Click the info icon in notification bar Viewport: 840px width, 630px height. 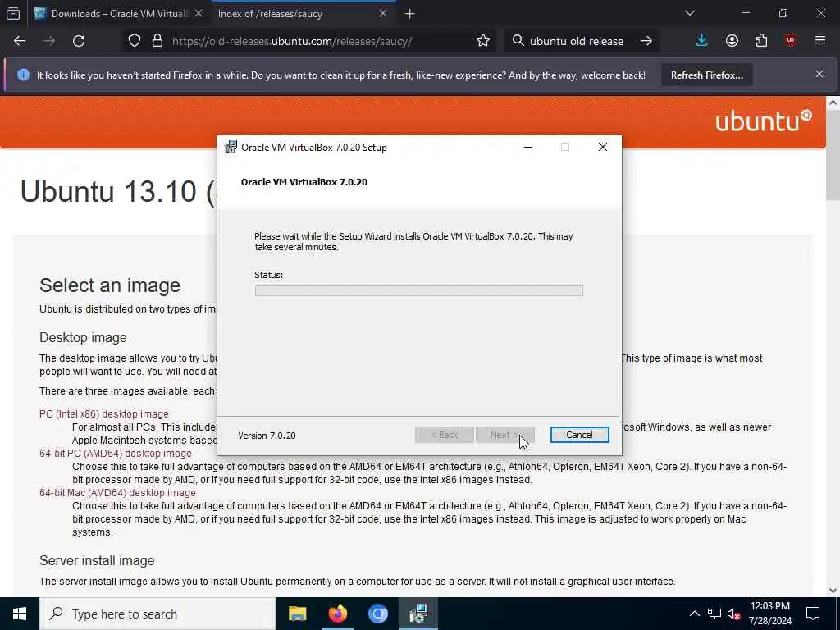pyautogui.click(x=23, y=75)
